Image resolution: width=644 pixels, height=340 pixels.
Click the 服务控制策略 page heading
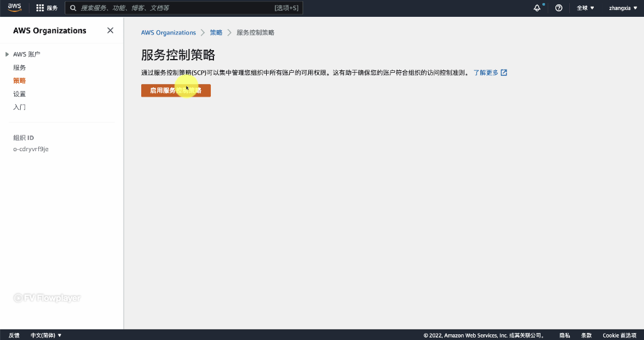click(x=178, y=55)
